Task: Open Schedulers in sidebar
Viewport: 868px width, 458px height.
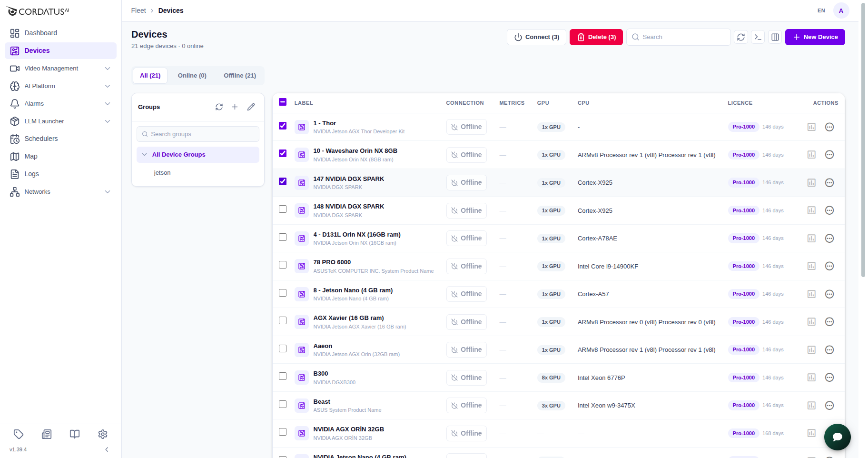Action: (x=60, y=139)
